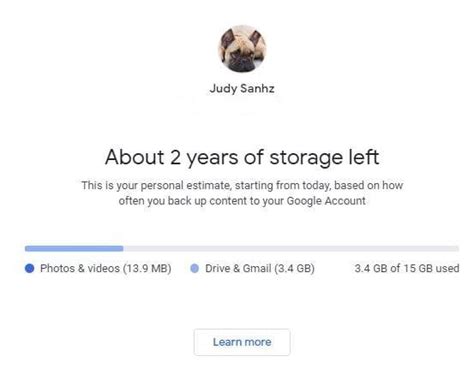Click the word storage in the heading
The height and width of the screenshot is (368, 474).
coord(306,158)
